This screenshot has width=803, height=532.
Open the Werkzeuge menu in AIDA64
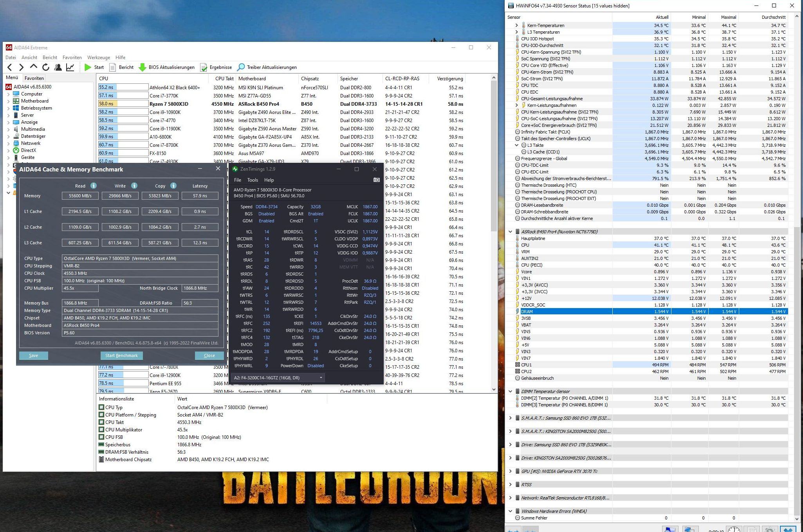pos(98,57)
